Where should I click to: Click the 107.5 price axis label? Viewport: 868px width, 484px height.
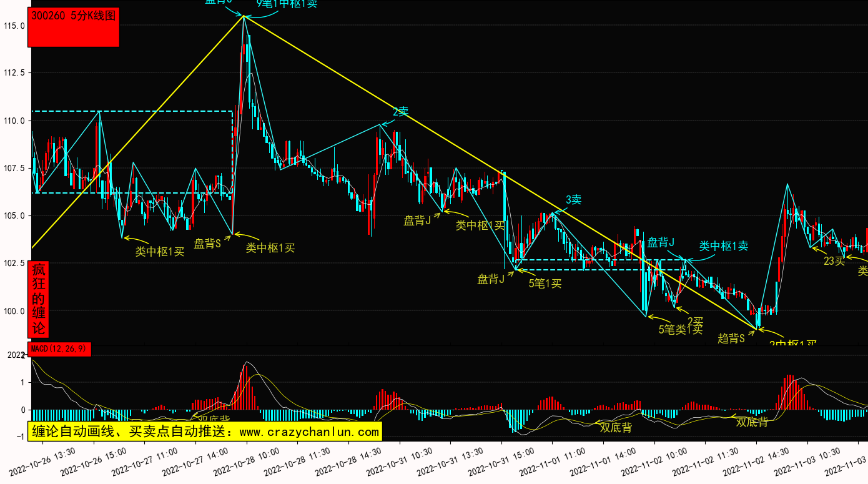[x=14, y=168]
